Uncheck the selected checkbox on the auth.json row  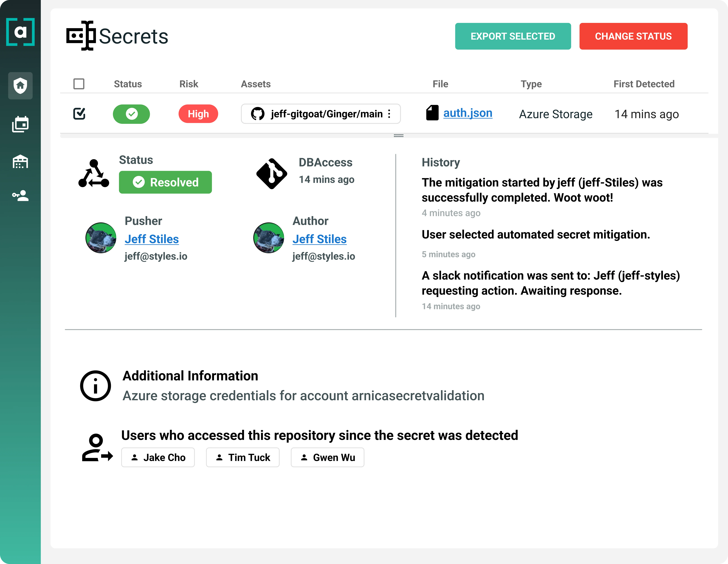tap(79, 114)
